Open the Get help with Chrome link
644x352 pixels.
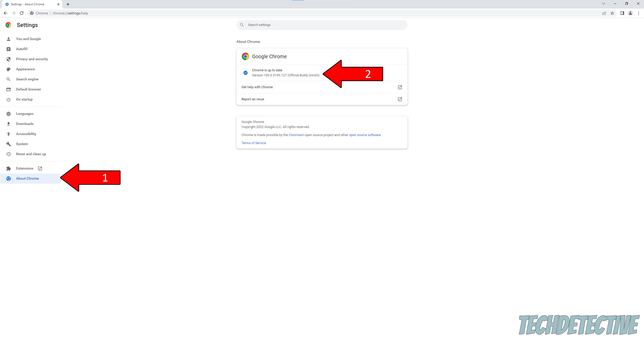257,87
